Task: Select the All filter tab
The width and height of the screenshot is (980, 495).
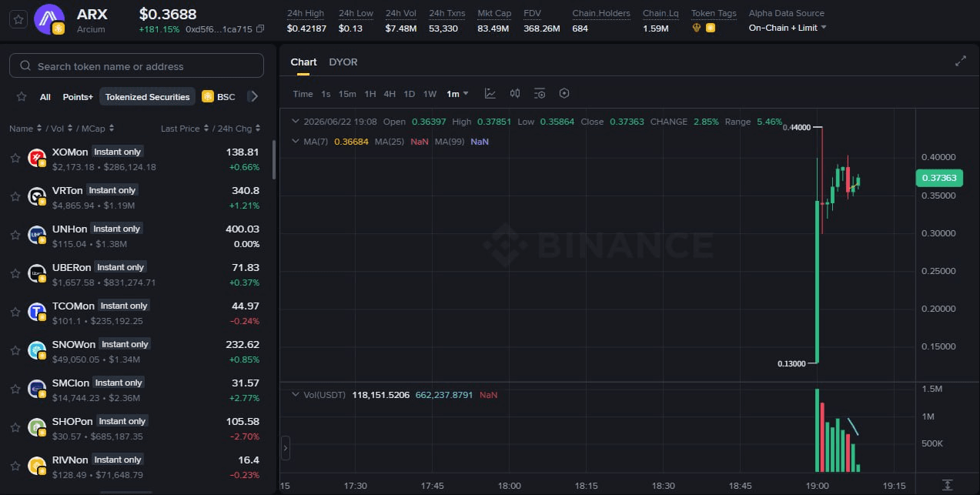Action: 45,97
